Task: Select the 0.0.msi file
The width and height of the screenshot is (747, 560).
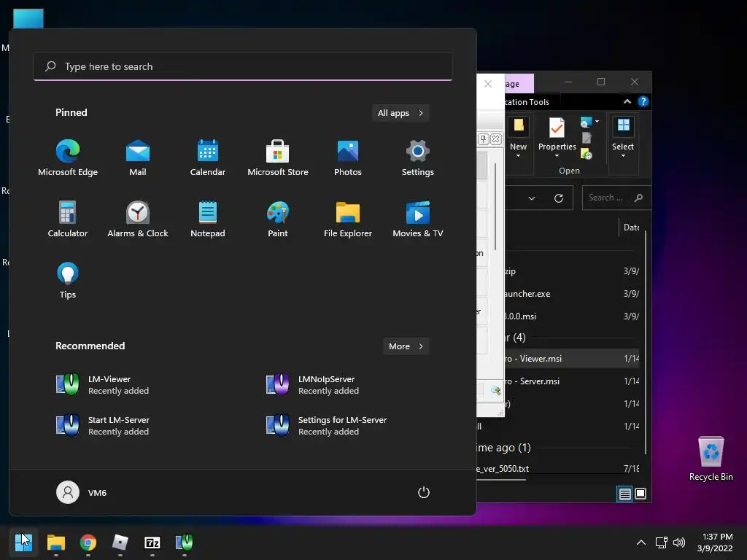Action: (572, 316)
